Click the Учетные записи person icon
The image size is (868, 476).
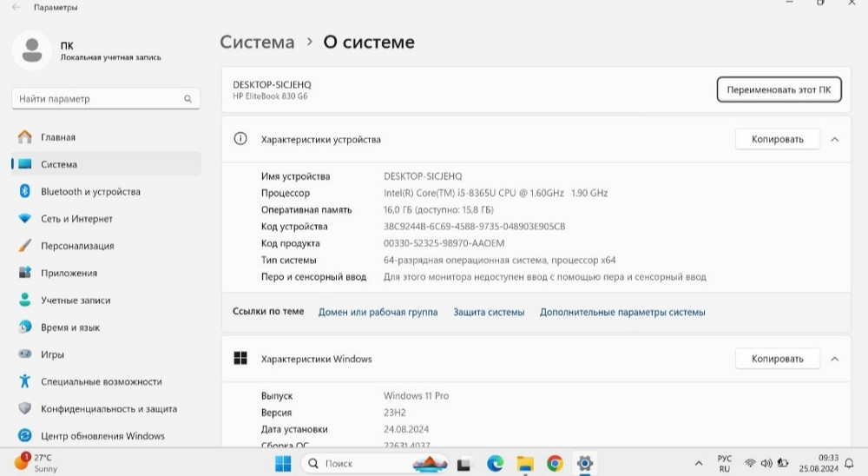(x=25, y=300)
